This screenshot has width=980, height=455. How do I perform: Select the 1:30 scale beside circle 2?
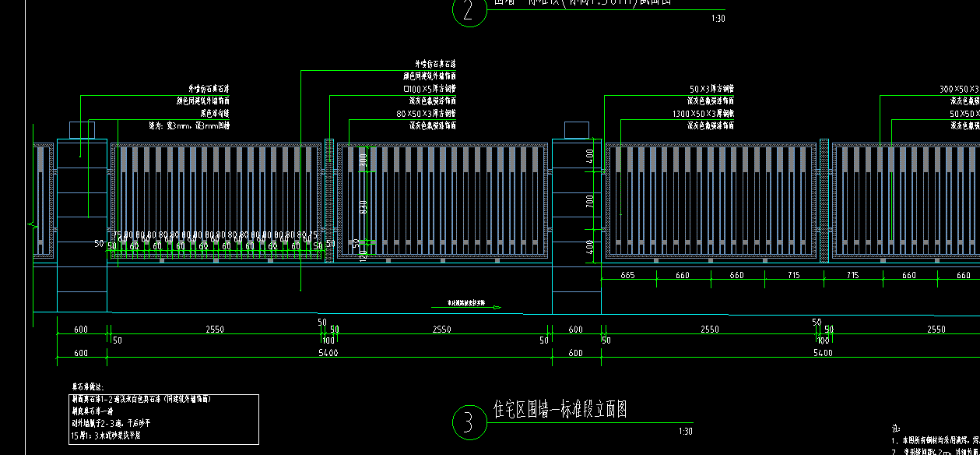pyautogui.click(x=718, y=19)
